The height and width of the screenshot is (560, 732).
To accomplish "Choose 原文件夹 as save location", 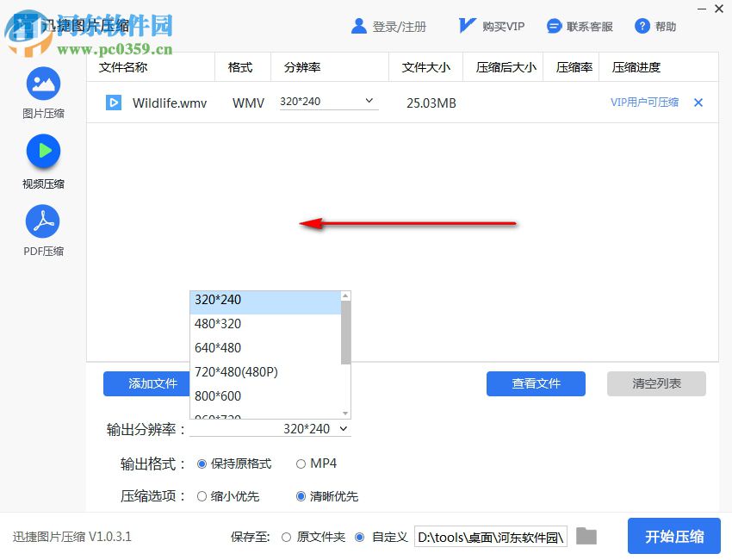I will pyautogui.click(x=285, y=537).
